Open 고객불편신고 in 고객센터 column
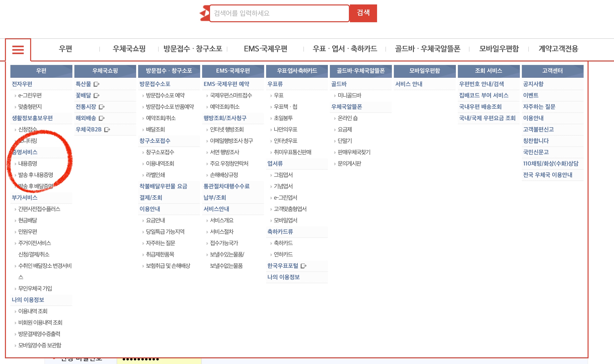The image size is (614, 364). [x=538, y=129]
